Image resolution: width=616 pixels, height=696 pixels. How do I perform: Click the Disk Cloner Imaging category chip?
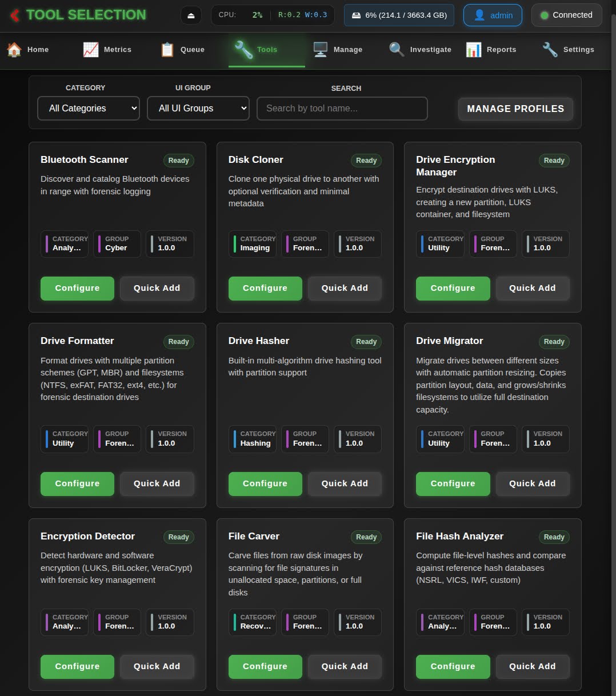pos(253,244)
